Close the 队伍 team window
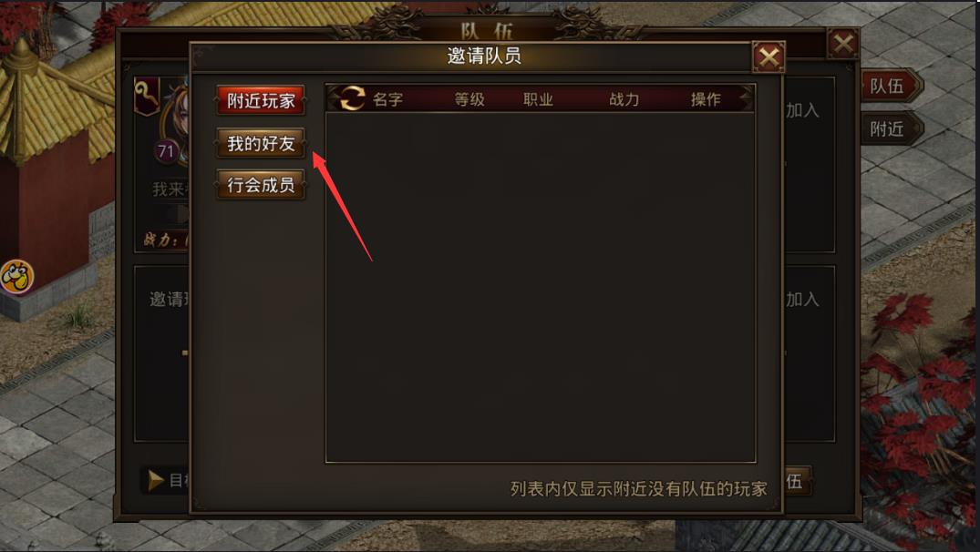The width and height of the screenshot is (980, 552). pos(843,45)
